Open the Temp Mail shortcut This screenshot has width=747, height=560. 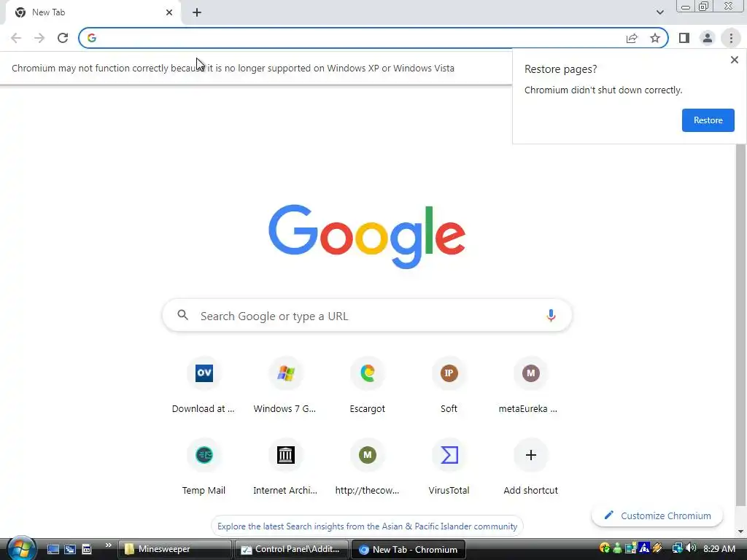[204, 467]
